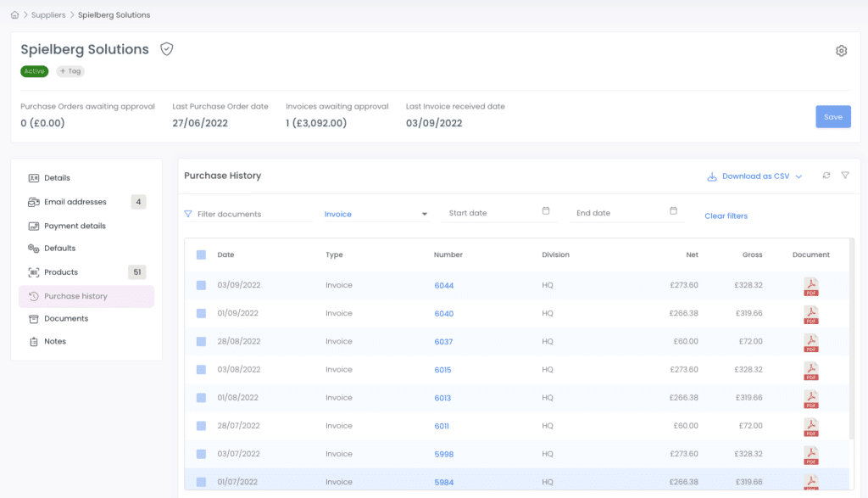Viewport: 868px width, 498px height.
Task: Open invoice number 6037
Action: coord(443,342)
